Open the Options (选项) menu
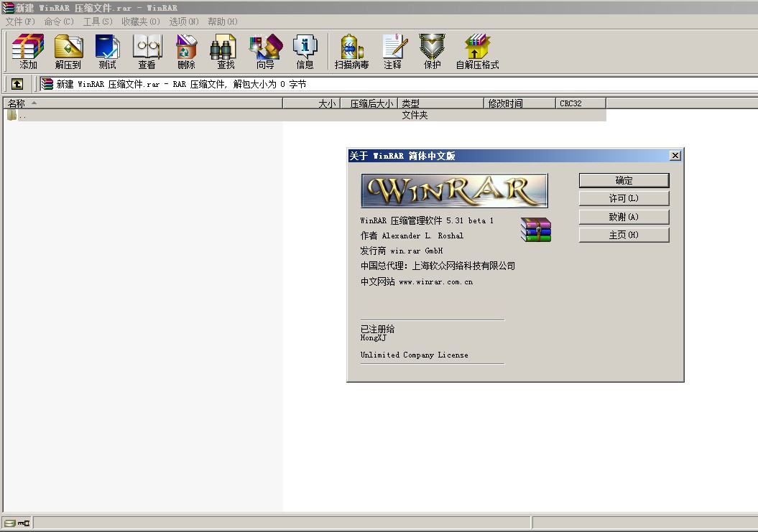758x532 pixels. (x=184, y=22)
